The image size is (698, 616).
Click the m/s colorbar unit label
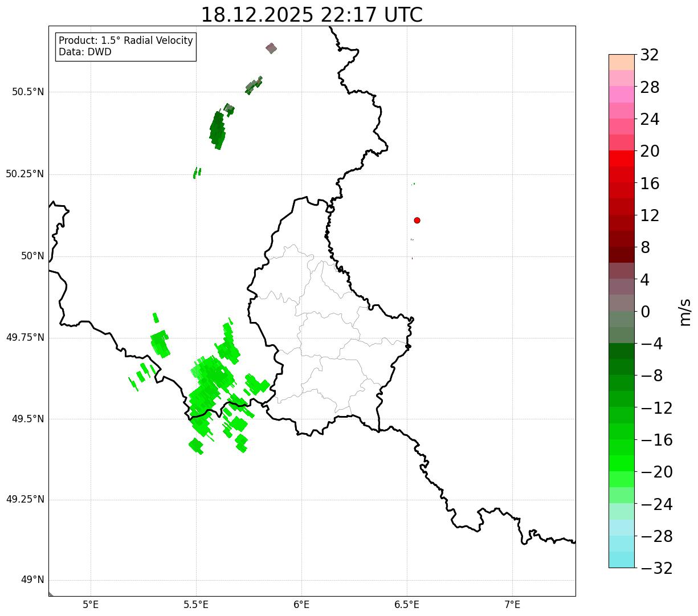tap(684, 311)
